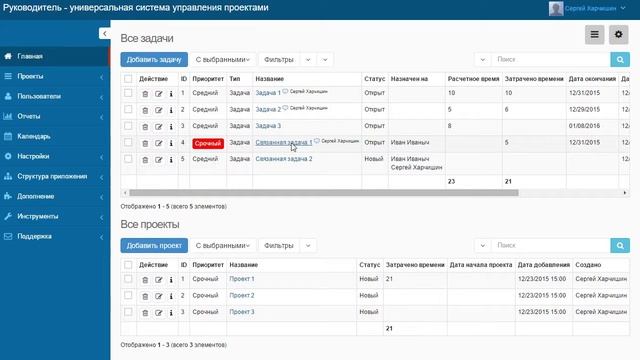640x360 pixels.
Task: Edit Проект 3 pencil icon
Action: (158, 313)
